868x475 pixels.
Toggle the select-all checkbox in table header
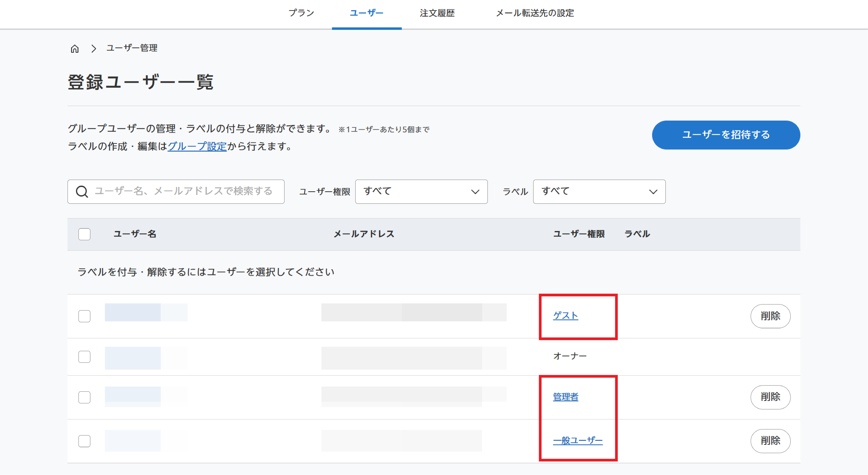coord(84,234)
